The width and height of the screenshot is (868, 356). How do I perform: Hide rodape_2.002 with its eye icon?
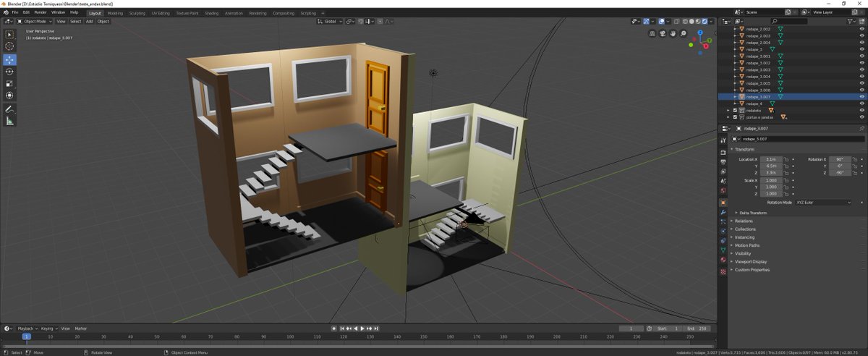(861, 29)
